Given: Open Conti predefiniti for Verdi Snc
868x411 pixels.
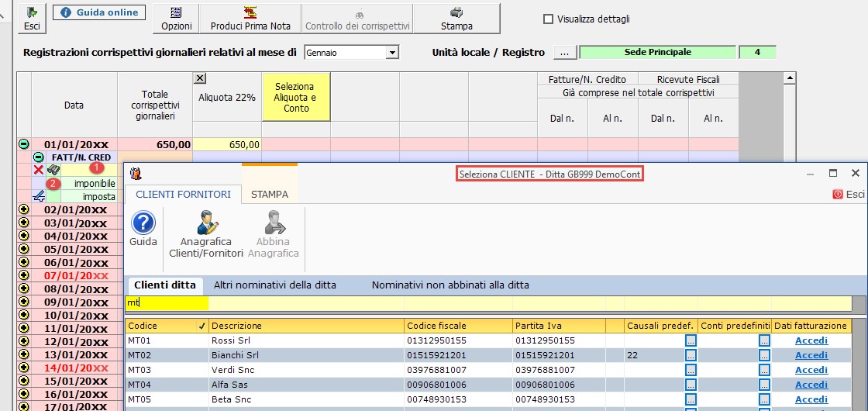Looking at the screenshot, I should [764, 370].
